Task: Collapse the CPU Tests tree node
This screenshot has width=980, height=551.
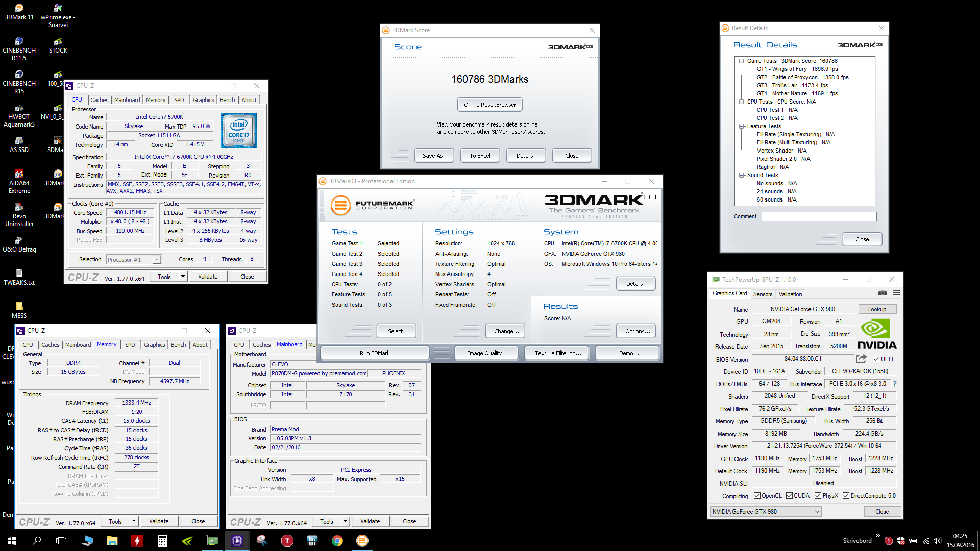Action: pos(741,102)
